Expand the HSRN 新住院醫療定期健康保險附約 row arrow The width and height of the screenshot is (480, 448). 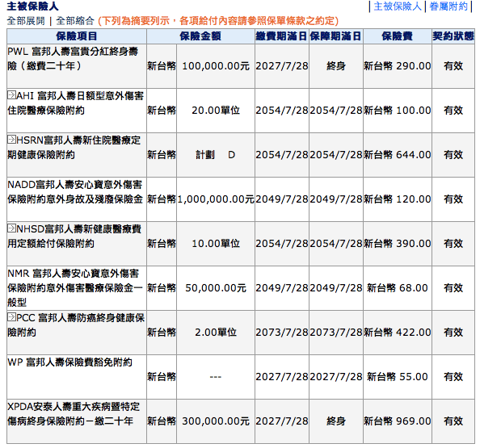pos(11,140)
